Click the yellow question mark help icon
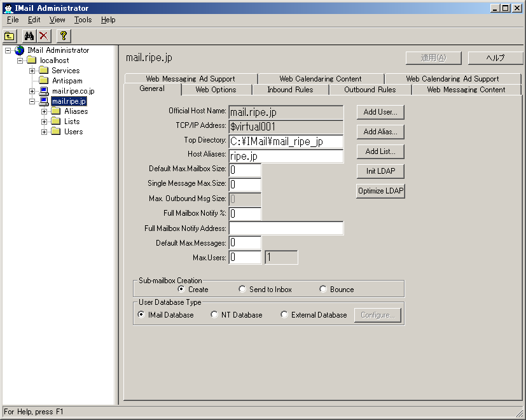 click(64, 36)
